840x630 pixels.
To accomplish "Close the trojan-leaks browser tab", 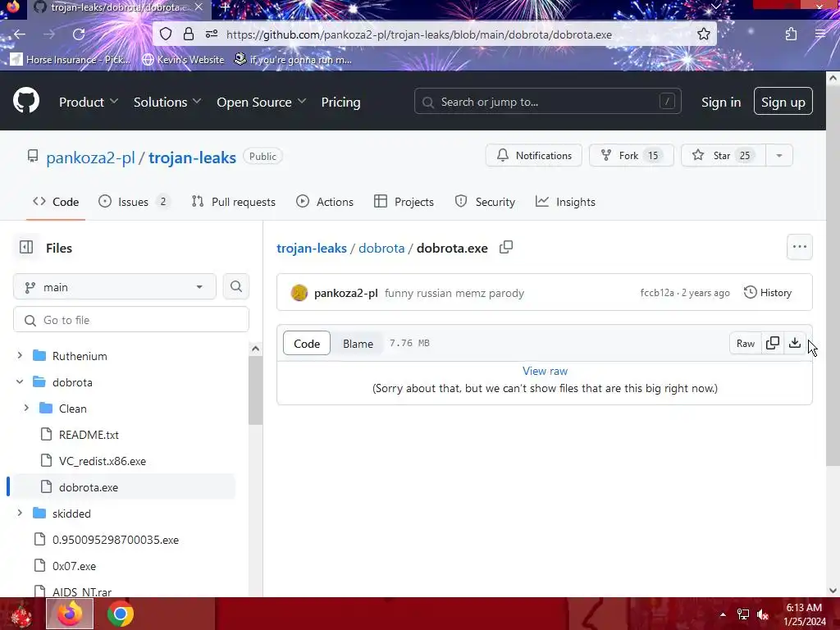I will coord(199,7).
